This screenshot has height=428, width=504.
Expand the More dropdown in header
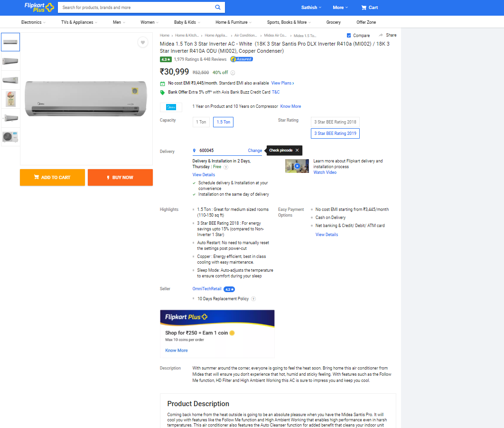(340, 8)
